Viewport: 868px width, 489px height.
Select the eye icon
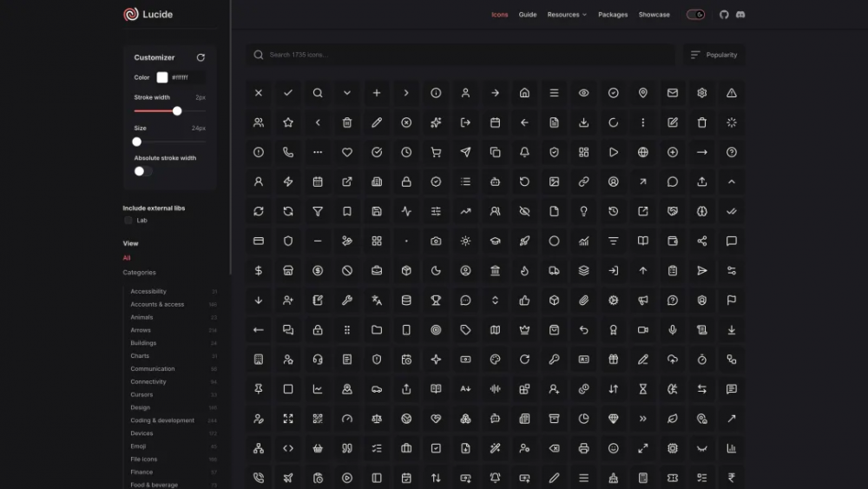(x=583, y=93)
